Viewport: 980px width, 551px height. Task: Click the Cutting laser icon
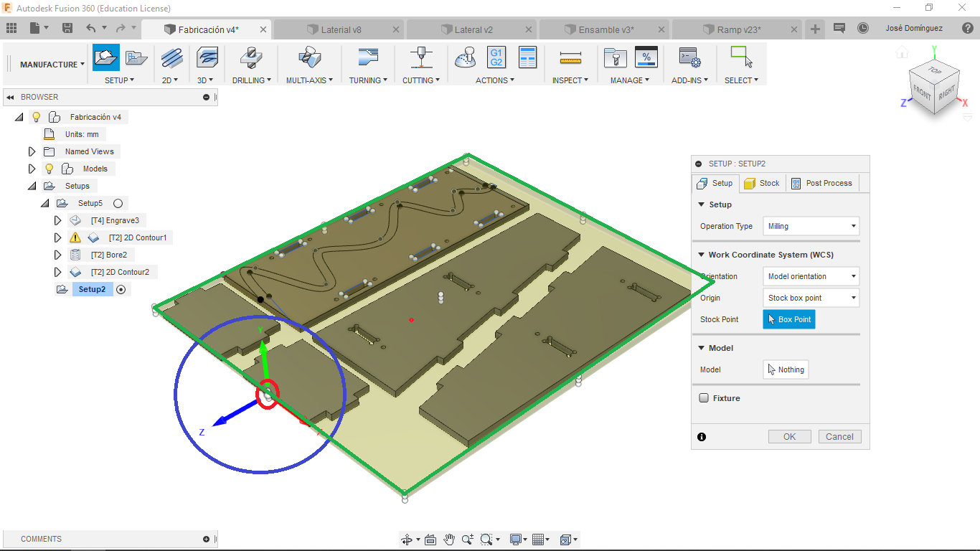(x=420, y=57)
